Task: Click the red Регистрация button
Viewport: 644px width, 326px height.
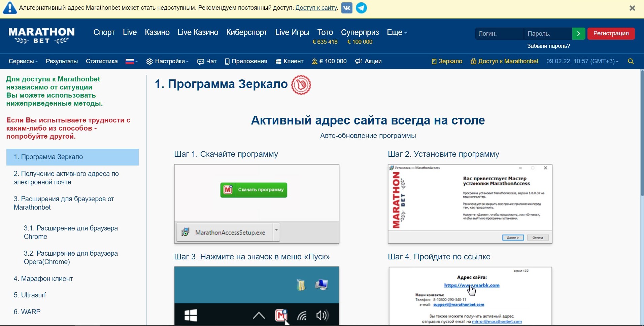Action: [611, 34]
